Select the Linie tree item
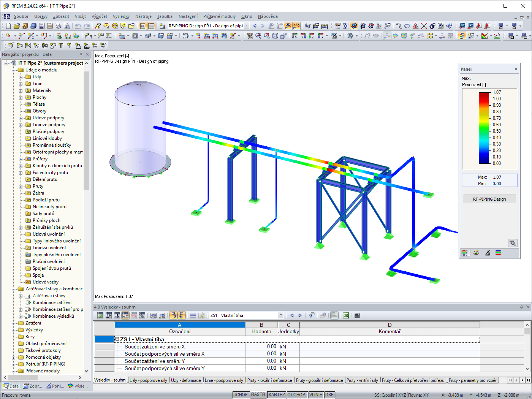Viewport: 532px width, 399px height. 37,84
